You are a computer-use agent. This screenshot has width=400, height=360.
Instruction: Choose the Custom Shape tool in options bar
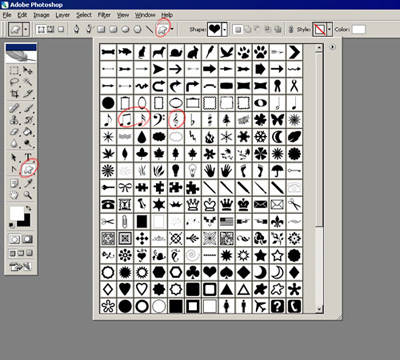pyautogui.click(x=162, y=29)
